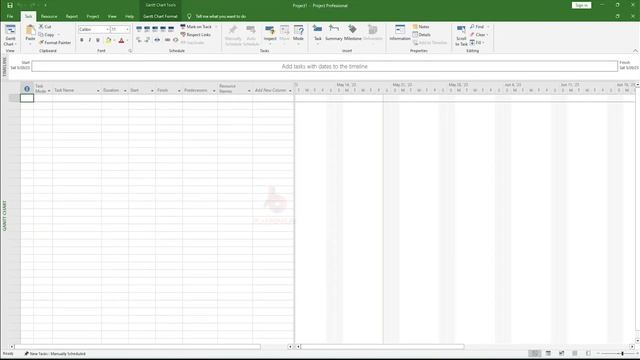Set task to 100% complete
Viewport: 640px width, 360px height.
(x=171, y=29)
